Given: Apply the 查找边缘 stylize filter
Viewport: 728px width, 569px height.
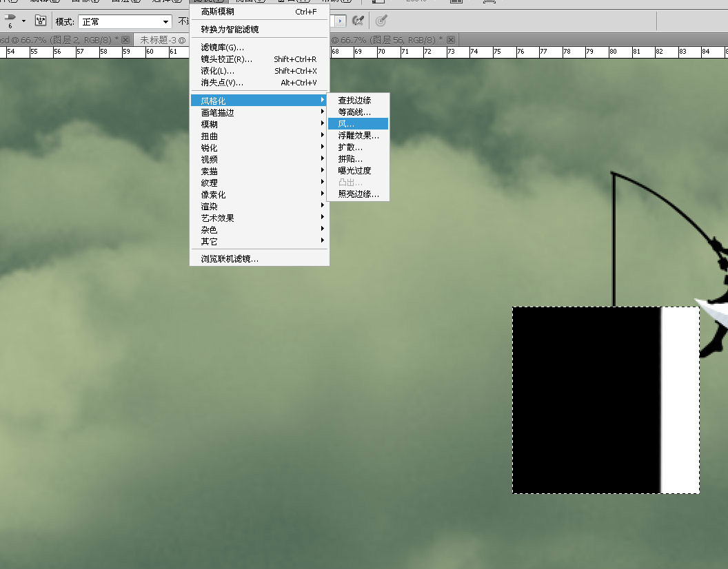Looking at the screenshot, I should [358, 101].
